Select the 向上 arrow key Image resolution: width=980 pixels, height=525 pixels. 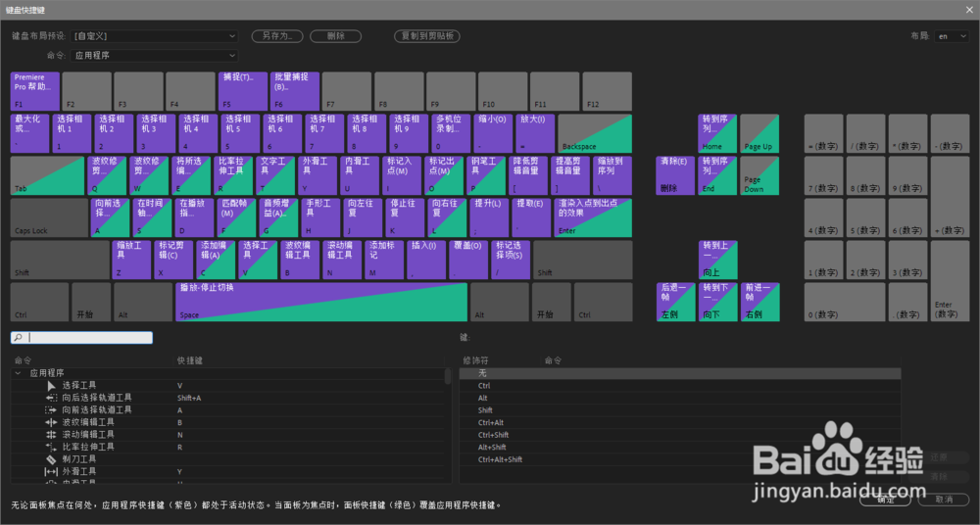pos(717,260)
